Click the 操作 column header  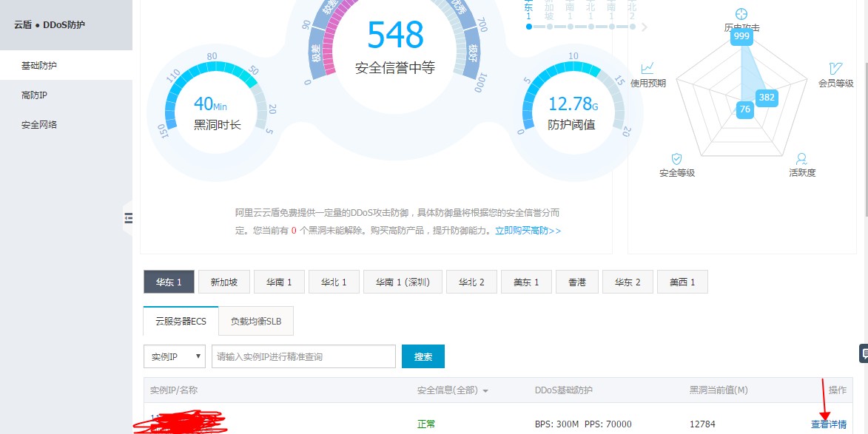tap(838, 390)
